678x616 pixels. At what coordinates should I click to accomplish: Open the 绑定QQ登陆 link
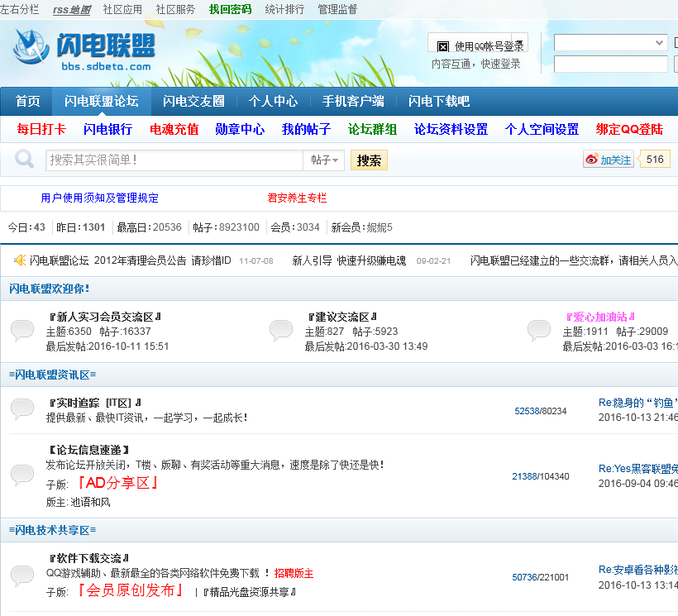(629, 129)
